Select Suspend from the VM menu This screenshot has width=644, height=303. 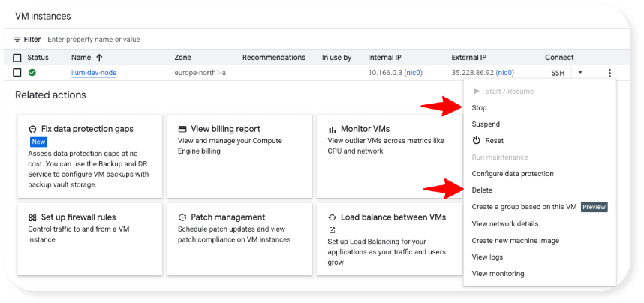click(486, 124)
